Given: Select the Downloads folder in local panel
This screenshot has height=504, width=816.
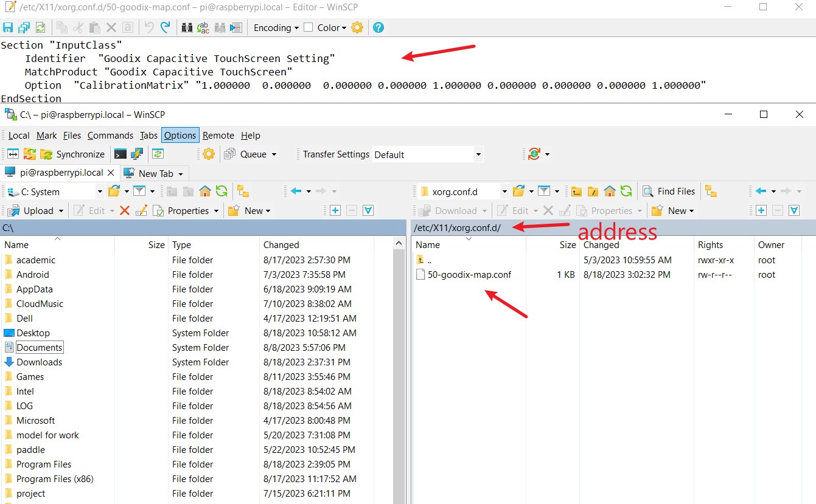Looking at the screenshot, I should (x=39, y=362).
